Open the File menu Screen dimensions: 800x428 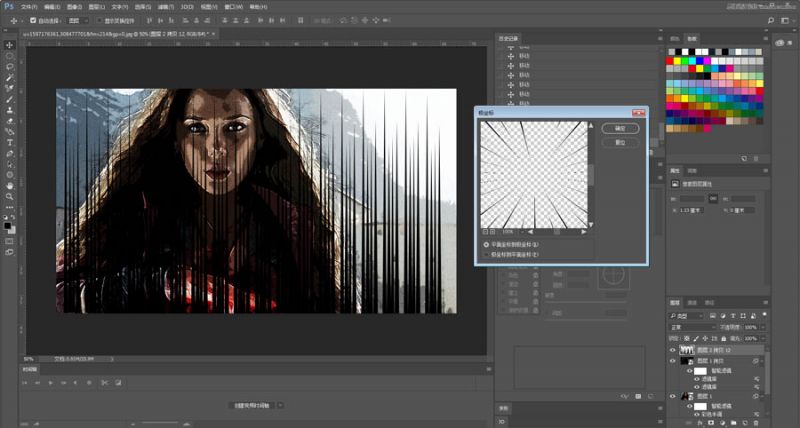coord(29,5)
